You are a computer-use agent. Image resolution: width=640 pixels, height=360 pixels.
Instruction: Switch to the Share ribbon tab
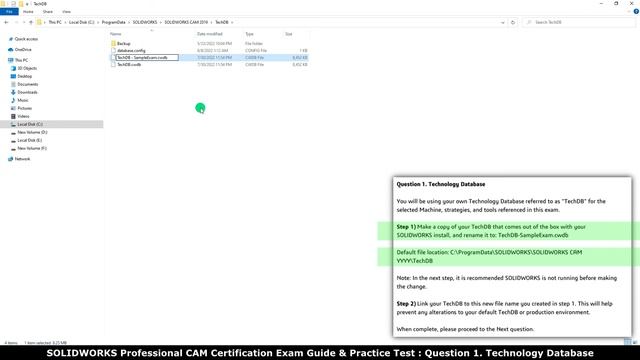tap(48, 12)
